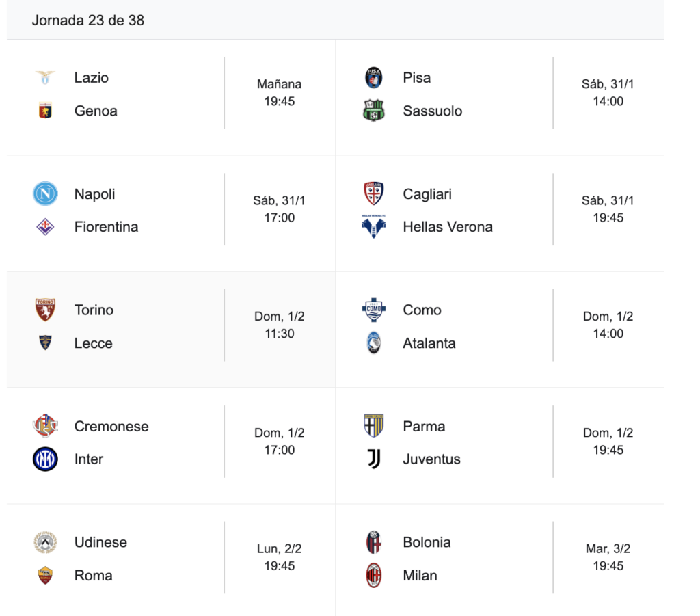Select the Como team name
Screen dimensions: 700x616
(x=422, y=310)
